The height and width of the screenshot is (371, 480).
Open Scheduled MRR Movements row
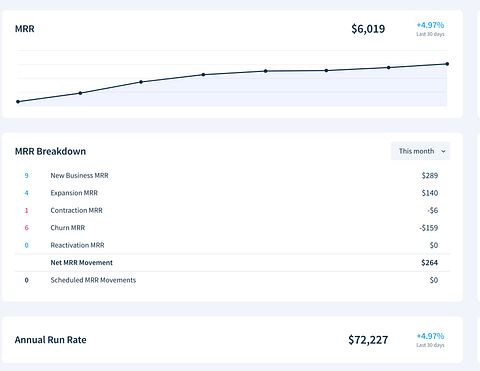(232, 280)
